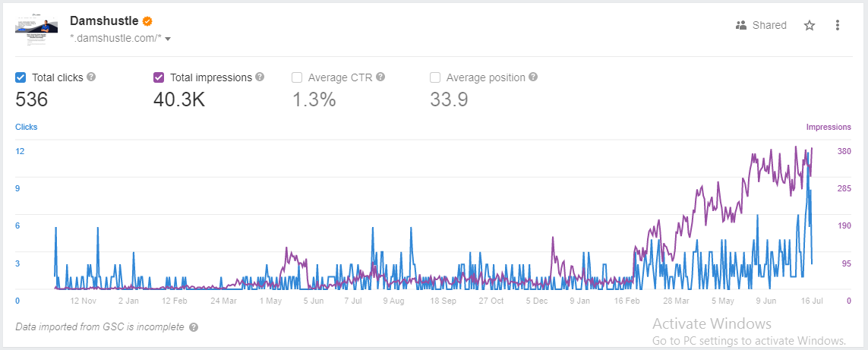Click the help icon next to GSC incomplete notice
Viewport: 868px width, 350px height.
pos(193,327)
